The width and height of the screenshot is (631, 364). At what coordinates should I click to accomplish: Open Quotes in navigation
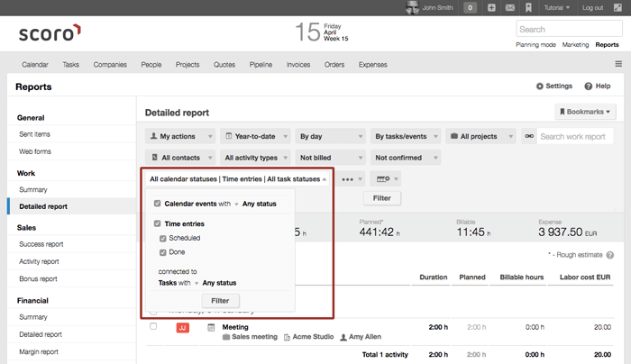pos(224,64)
